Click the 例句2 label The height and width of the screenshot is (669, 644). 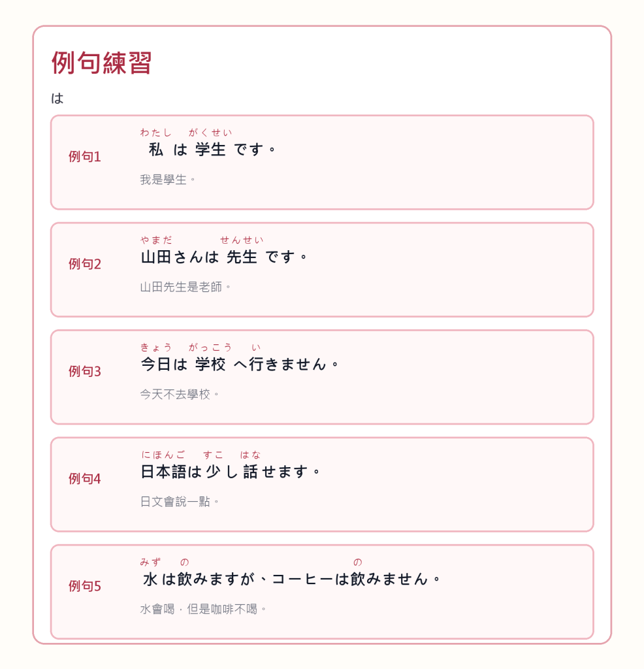(x=85, y=264)
